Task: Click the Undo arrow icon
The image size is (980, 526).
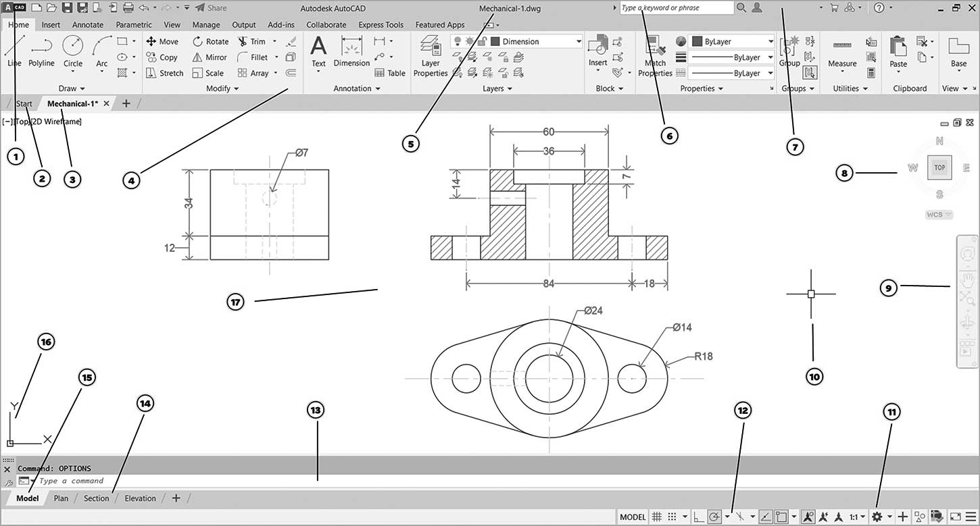Action: (x=143, y=8)
